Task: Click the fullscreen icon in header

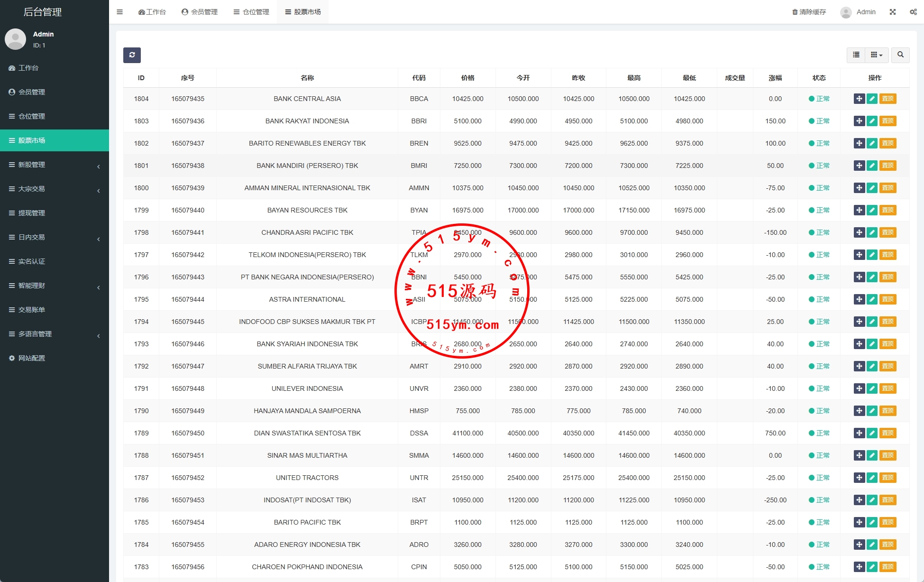Action: tap(892, 12)
